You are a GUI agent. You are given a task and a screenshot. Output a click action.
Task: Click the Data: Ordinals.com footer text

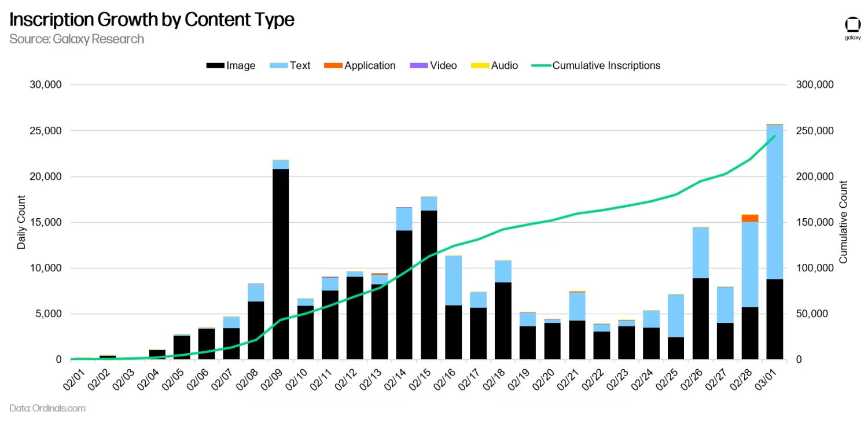tap(47, 408)
